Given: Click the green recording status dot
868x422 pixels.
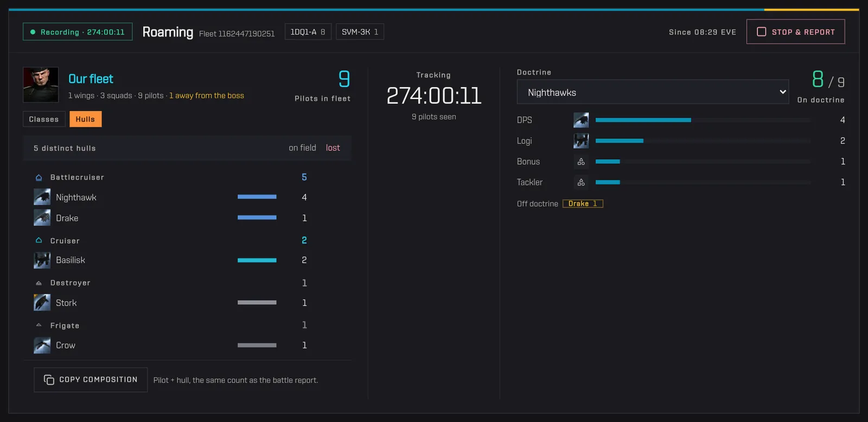Looking at the screenshot, I should point(33,32).
